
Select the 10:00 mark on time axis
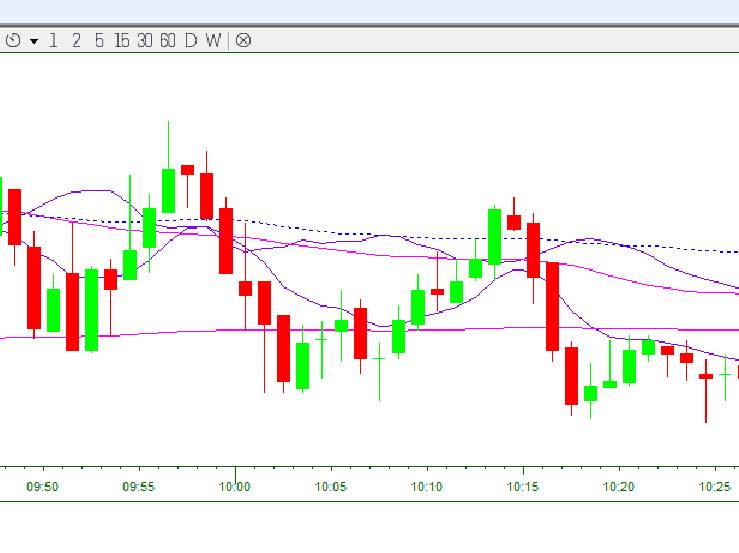click(x=235, y=487)
